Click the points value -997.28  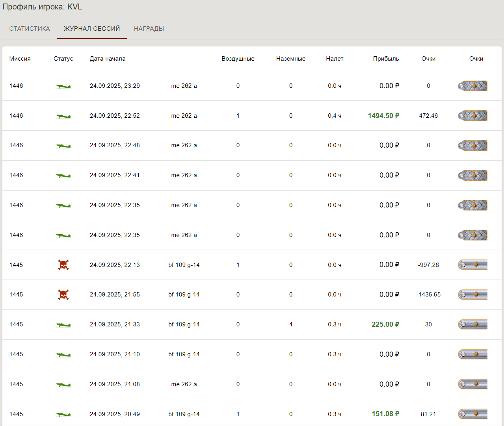428,265
